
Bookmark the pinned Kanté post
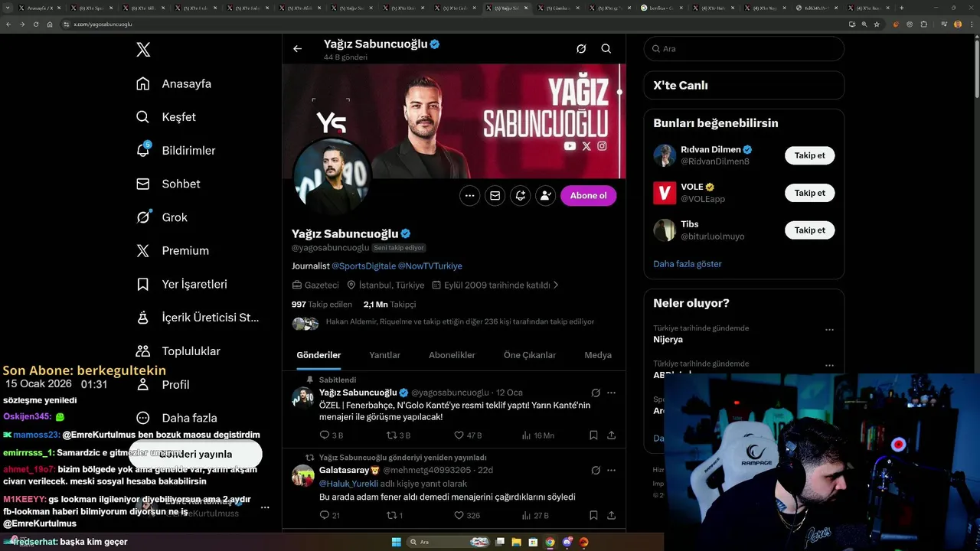593,435
